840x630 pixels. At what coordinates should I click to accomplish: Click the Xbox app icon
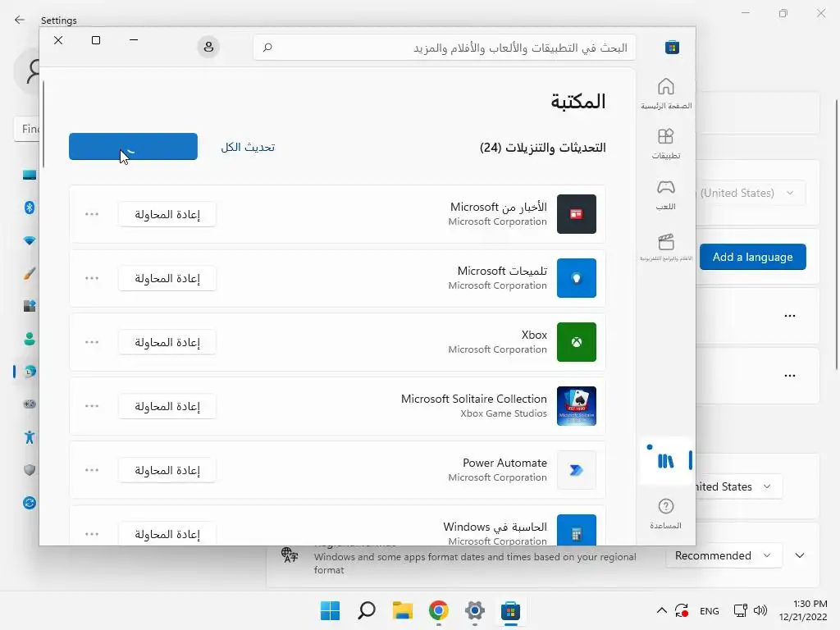pyautogui.click(x=577, y=342)
